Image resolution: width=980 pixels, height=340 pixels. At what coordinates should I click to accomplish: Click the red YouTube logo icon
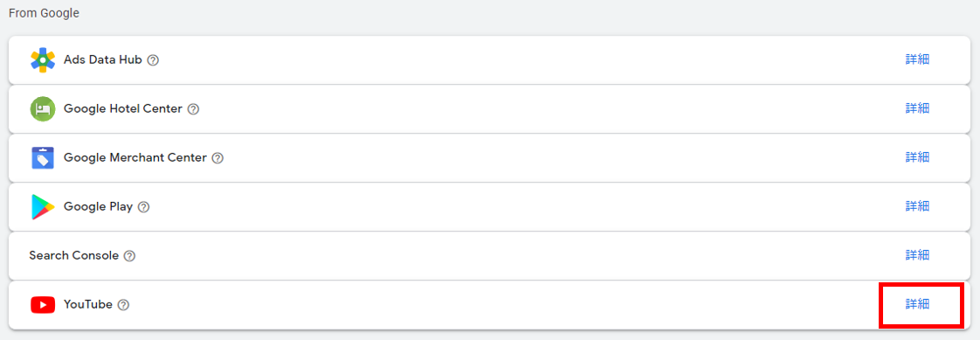point(43,304)
